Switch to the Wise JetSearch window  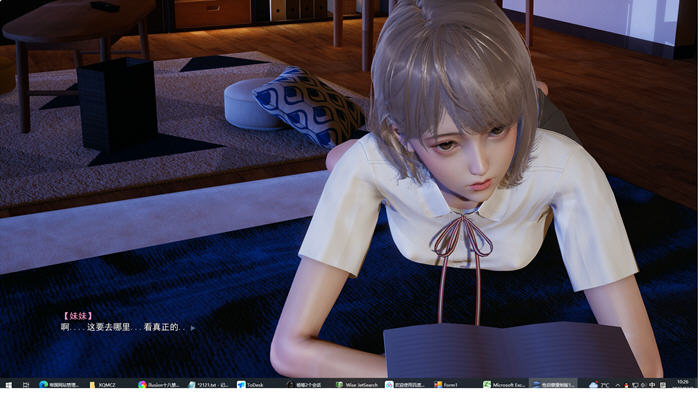pyautogui.click(x=357, y=384)
